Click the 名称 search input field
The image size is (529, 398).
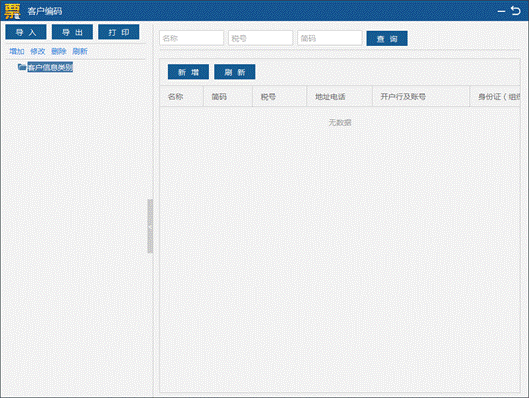(x=192, y=38)
